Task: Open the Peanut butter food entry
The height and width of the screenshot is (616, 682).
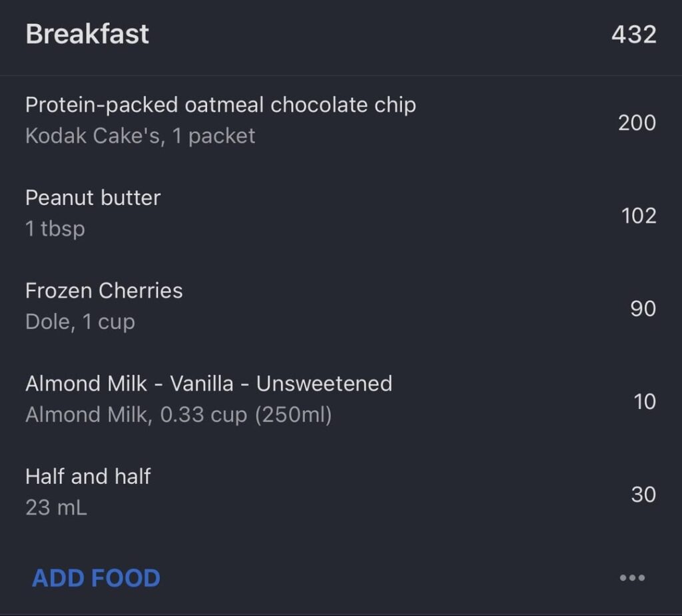Action: click(93, 197)
